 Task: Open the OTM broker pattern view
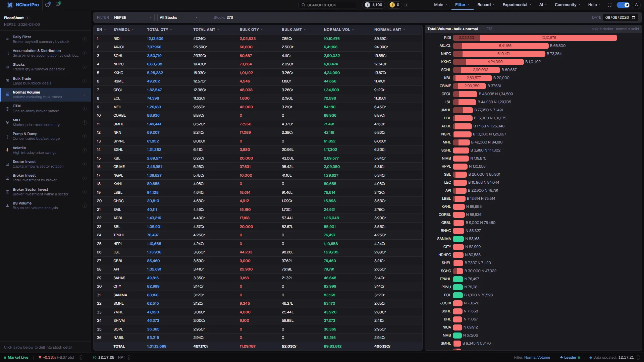pos(45,108)
